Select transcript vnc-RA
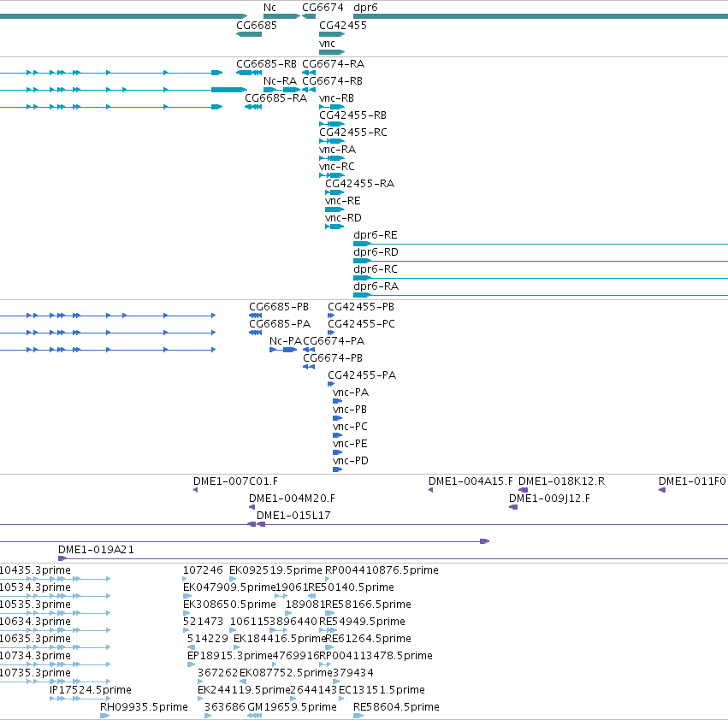This screenshot has height=720, width=728. [x=337, y=150]
